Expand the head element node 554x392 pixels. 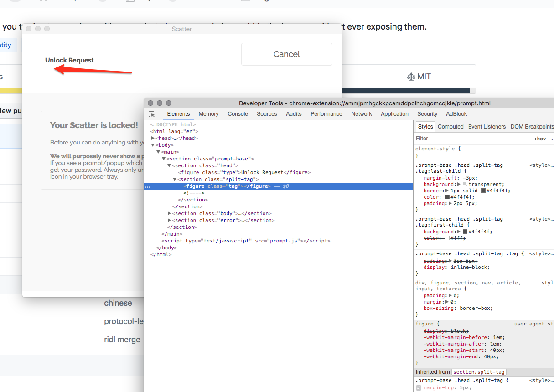tap(153, 138)
